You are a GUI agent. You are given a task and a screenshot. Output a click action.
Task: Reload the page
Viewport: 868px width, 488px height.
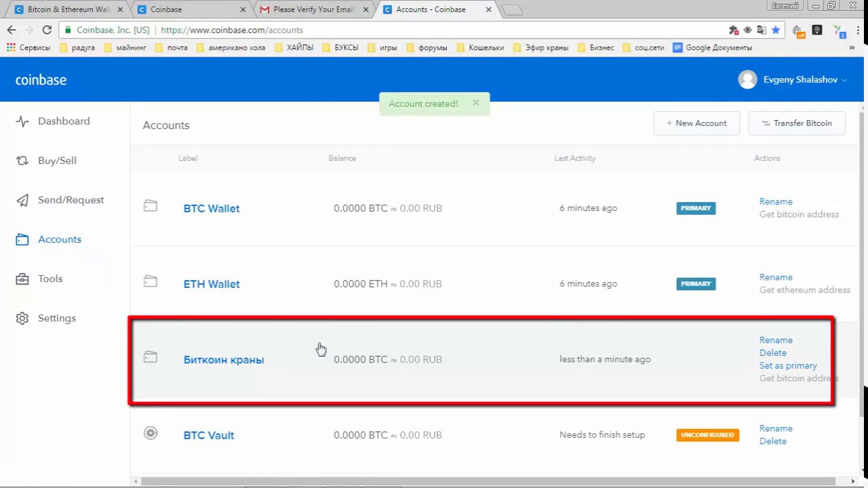click(47, 30)
